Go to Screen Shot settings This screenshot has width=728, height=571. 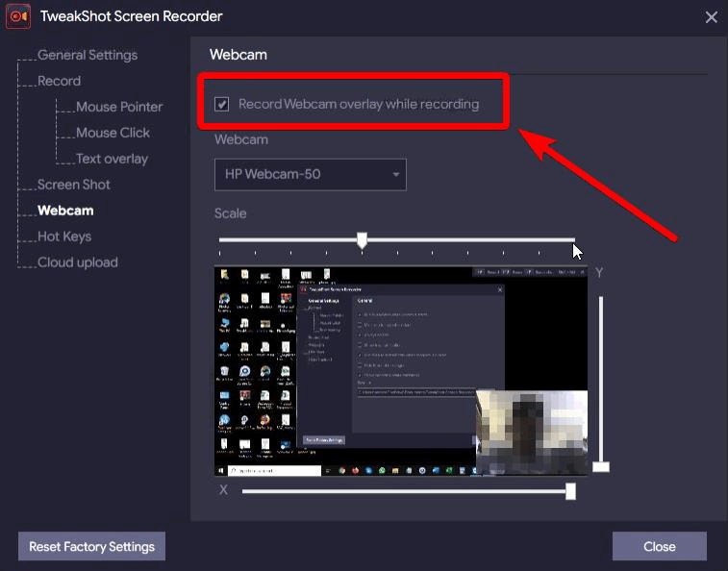pyautogui.click(x=73, y=185)
